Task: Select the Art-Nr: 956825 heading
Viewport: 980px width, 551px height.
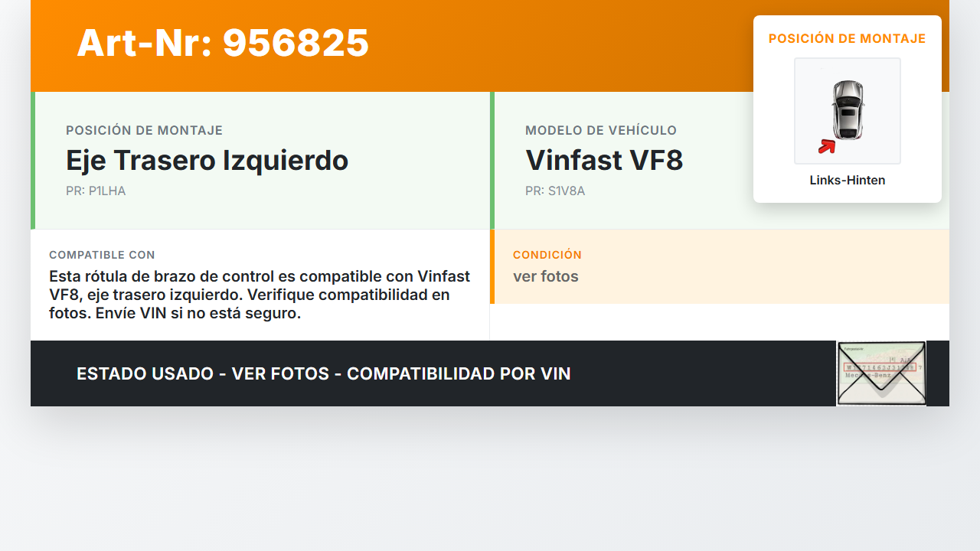Action: tap(223, 43)
